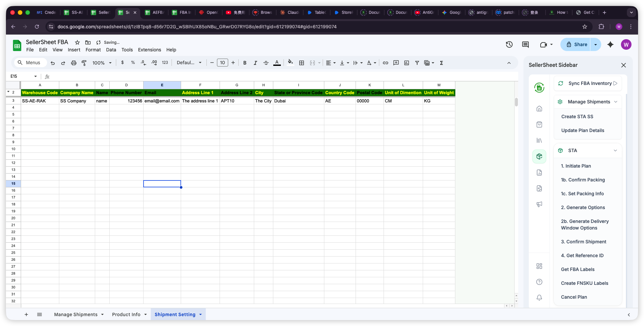Insert a chart using the toolbar icon
644x326 pixels.
click(x=407, y=63)
